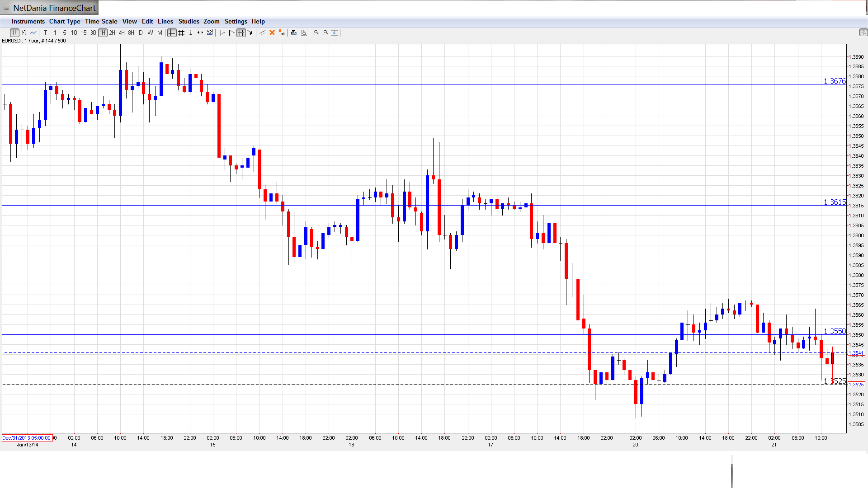Open the Chart Type menu
868x488 pixels.
65,21
